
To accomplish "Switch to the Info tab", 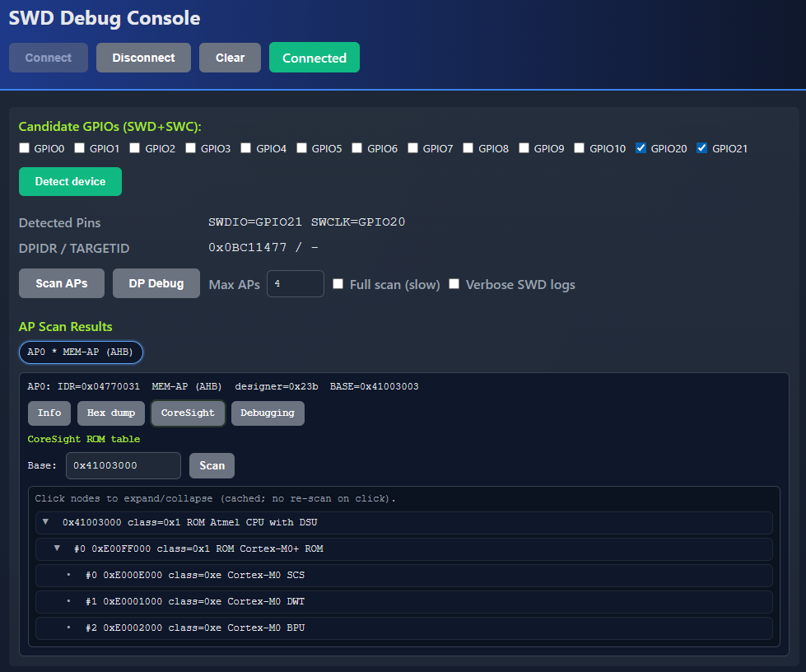I will coord(49,413).
